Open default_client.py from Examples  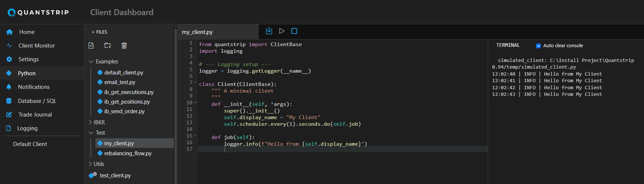[123, 73]
